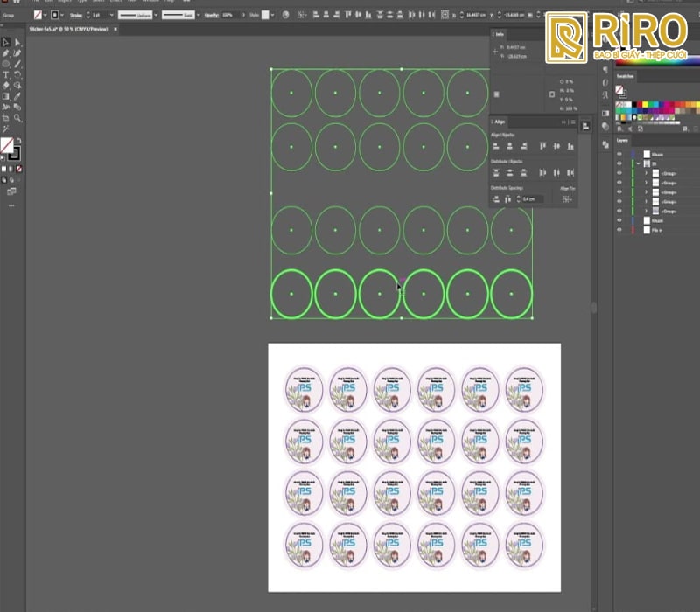Image resolution: width=700 pixels, height=612 pixels.
Task: Open Brush Definition dropdown
Action: pyautogui.click(x=199, y=15)
